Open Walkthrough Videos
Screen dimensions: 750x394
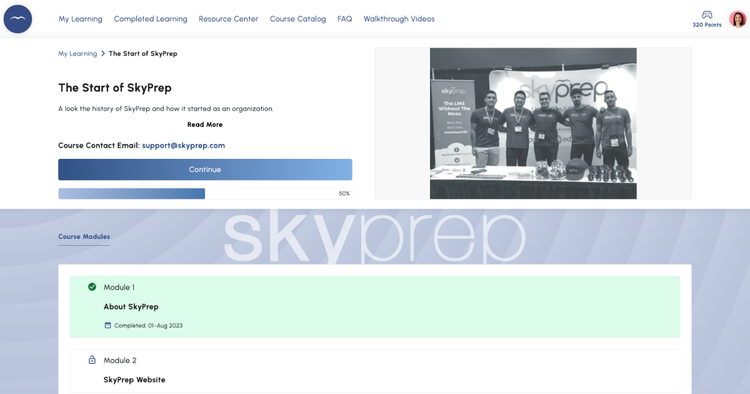coord(399,19)
